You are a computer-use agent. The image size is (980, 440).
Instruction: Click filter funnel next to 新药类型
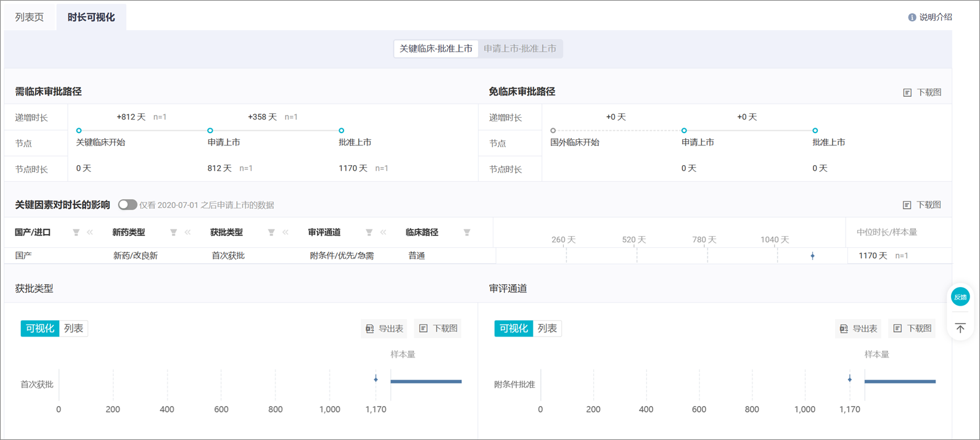(x=174, y=232)
